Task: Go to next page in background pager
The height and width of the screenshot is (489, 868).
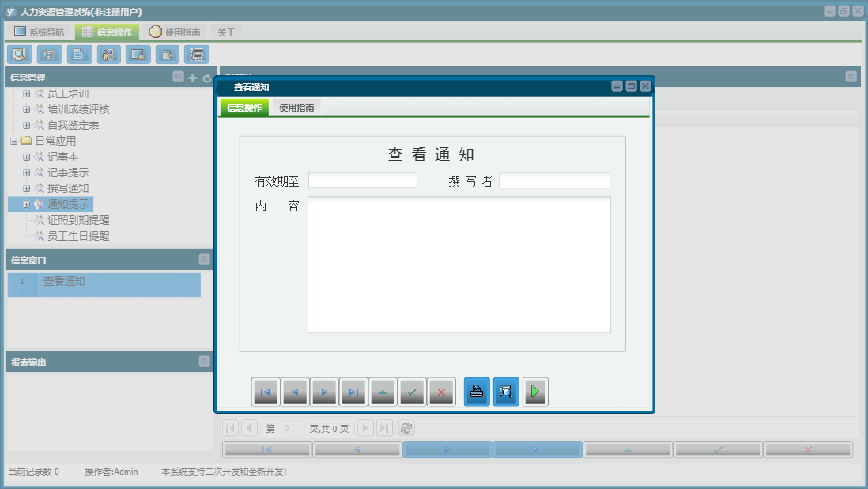Action: coord(365,428)
